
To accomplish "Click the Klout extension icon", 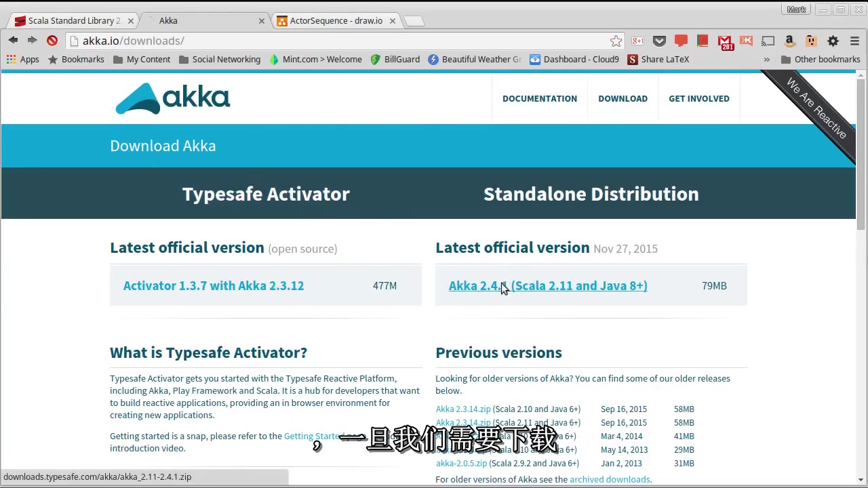I will [x=746, y=41].
